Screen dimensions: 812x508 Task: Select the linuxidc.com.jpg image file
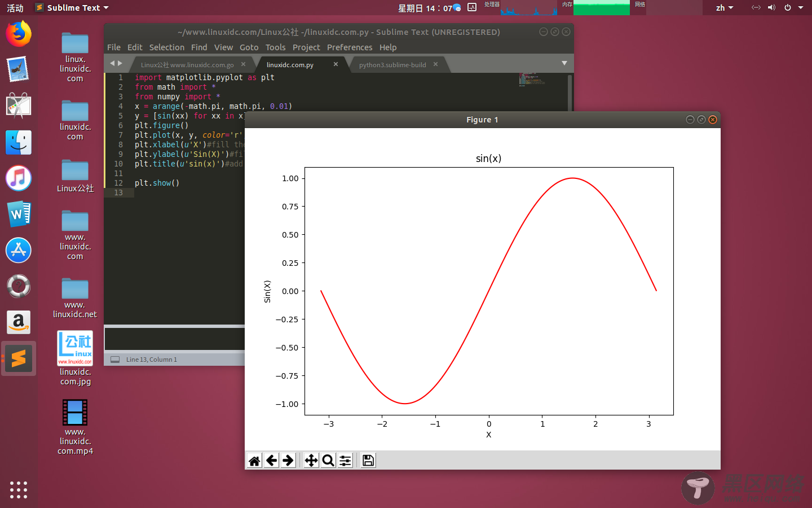(75, 358)
